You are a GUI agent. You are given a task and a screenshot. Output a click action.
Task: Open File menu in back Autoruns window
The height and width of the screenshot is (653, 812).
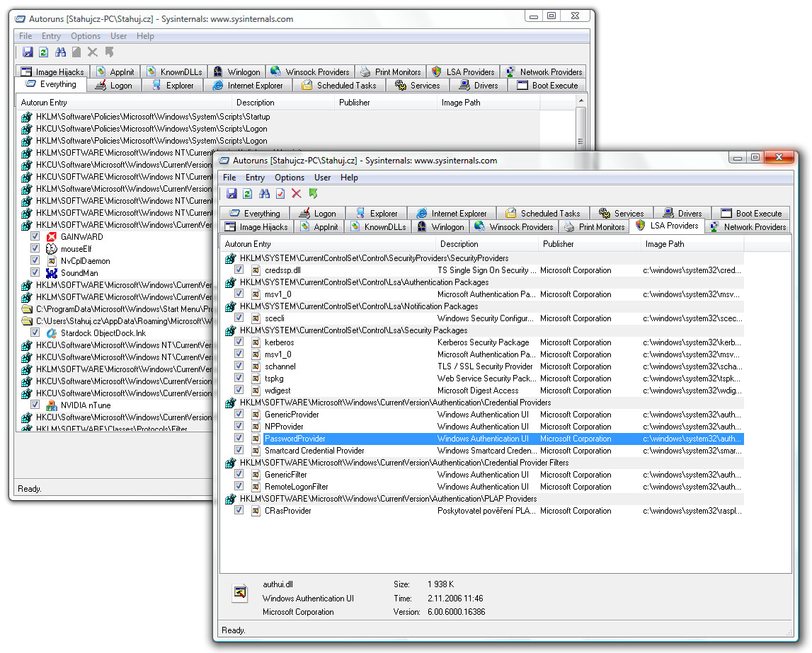[x=25, y=35]
